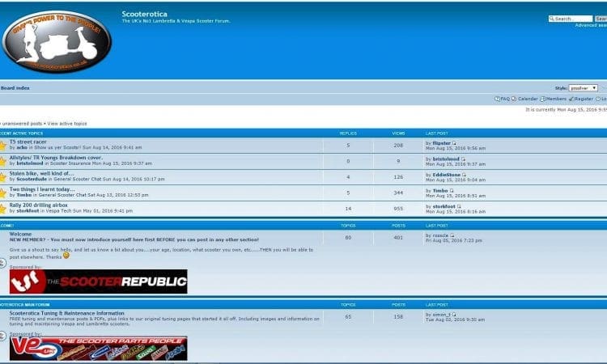View latest post icon next to last-post storkfoot

(459, 206)
